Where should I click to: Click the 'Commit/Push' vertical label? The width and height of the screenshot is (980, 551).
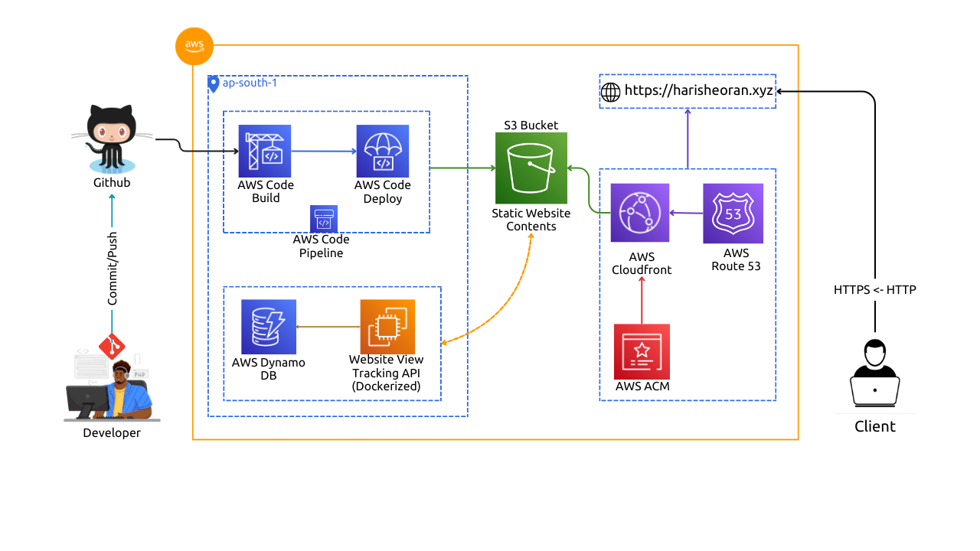click(112, 269)
